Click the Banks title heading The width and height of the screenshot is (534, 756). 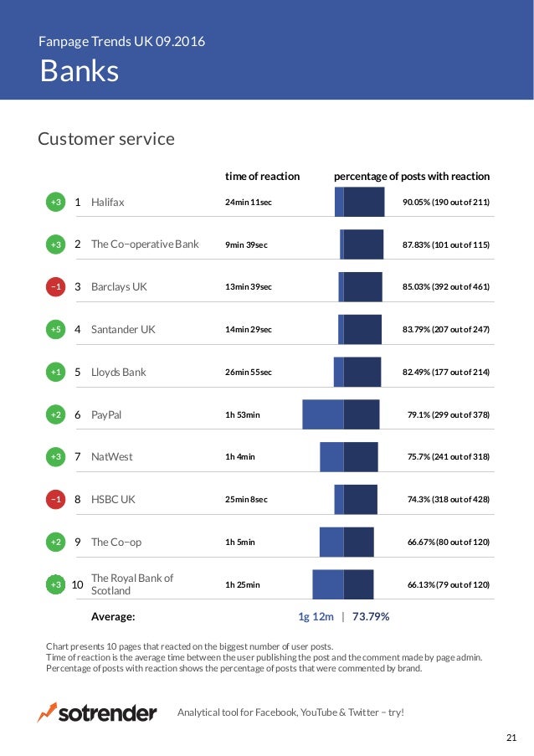[80, 71]
